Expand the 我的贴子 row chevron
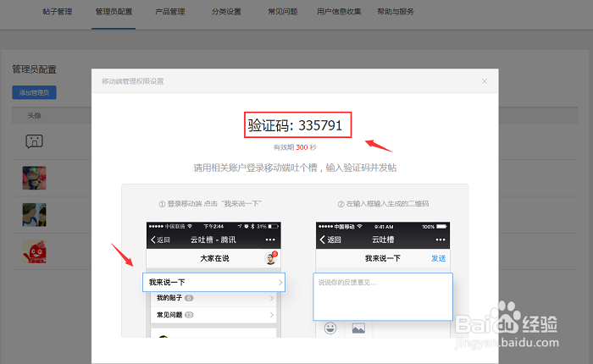The image size is (593, 364). tap(272, 298)
